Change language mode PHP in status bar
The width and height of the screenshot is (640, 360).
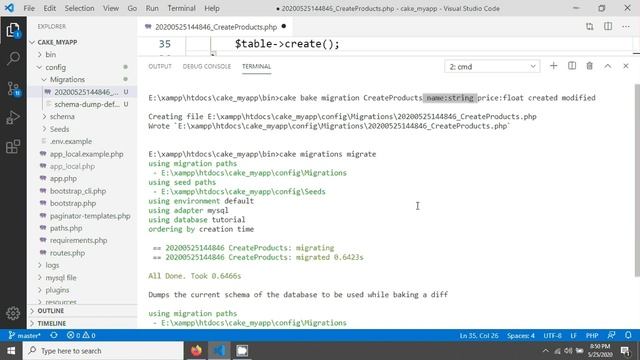click(x=592, y=336)
